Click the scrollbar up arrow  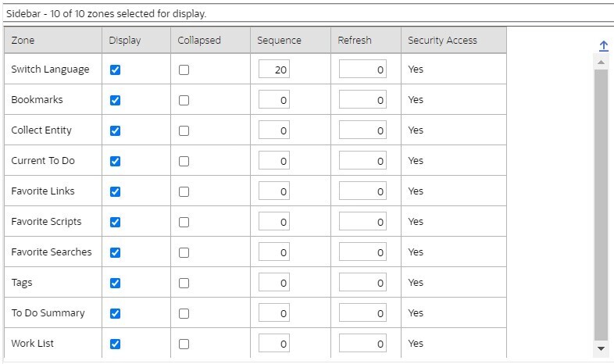coord(601,62)
